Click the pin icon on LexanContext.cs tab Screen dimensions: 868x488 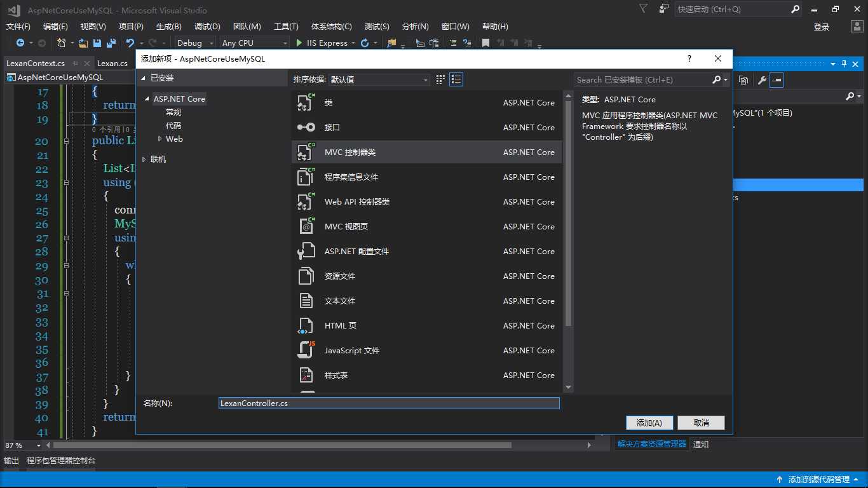(x=75, y=63)
